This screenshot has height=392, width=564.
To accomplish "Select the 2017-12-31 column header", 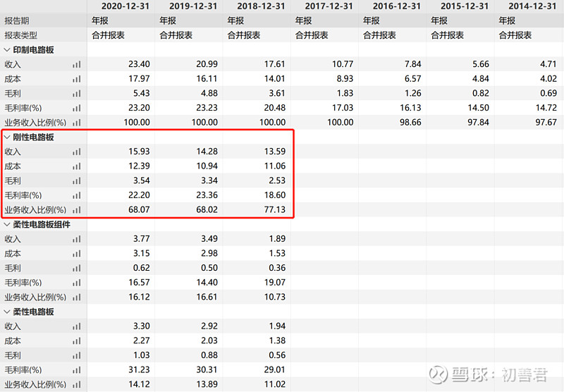I will pyautogui.click(x=329, y=6).
